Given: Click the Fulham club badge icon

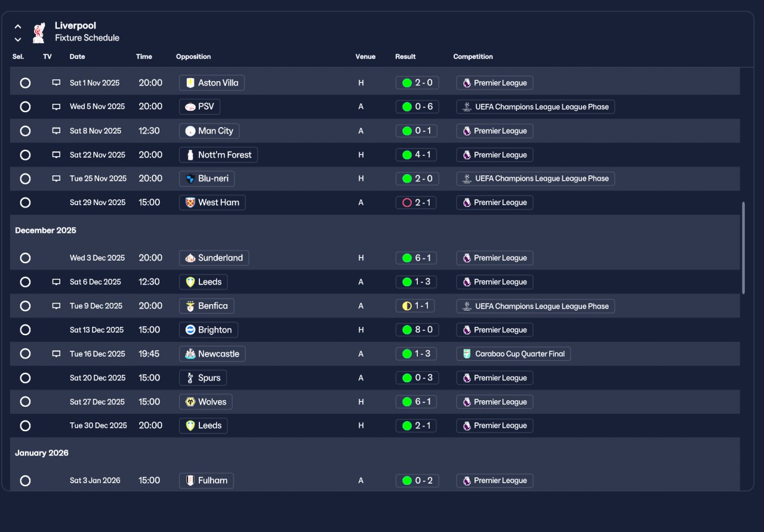Looking at the screenshot, I should (190, 481).
